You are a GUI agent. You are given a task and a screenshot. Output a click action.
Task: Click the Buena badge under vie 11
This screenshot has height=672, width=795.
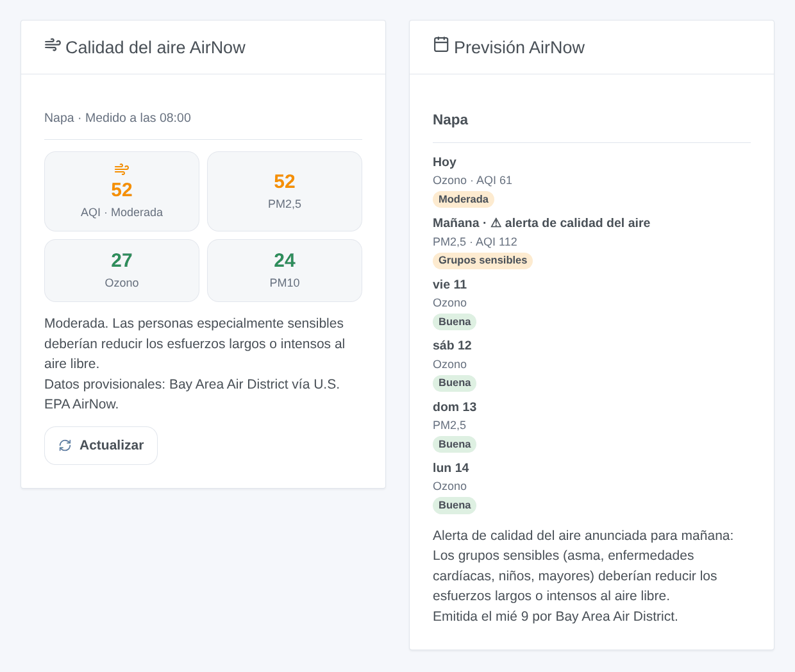point(455,322)
